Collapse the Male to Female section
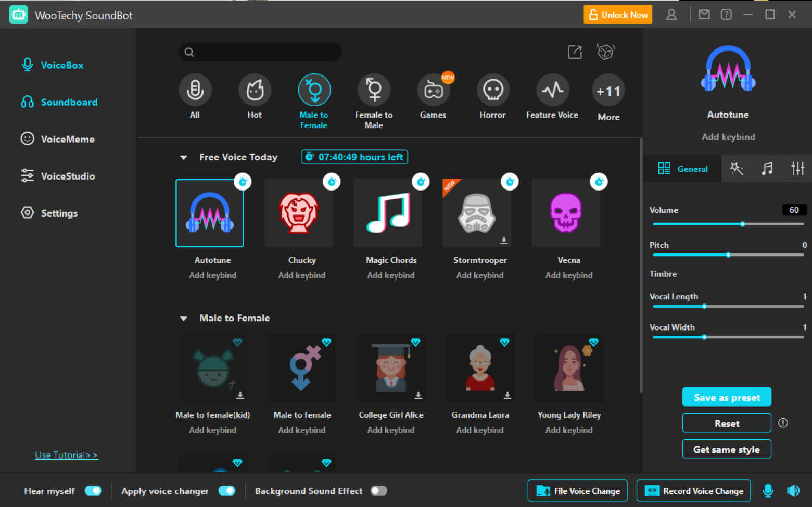The height and width of the screenshot is (507, 812). tap(184, 318)
